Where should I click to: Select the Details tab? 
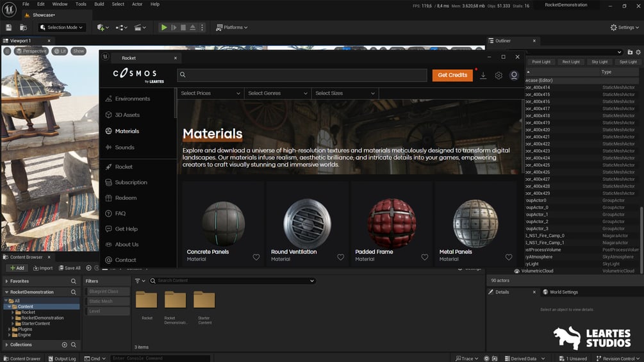tap(502, 292)
